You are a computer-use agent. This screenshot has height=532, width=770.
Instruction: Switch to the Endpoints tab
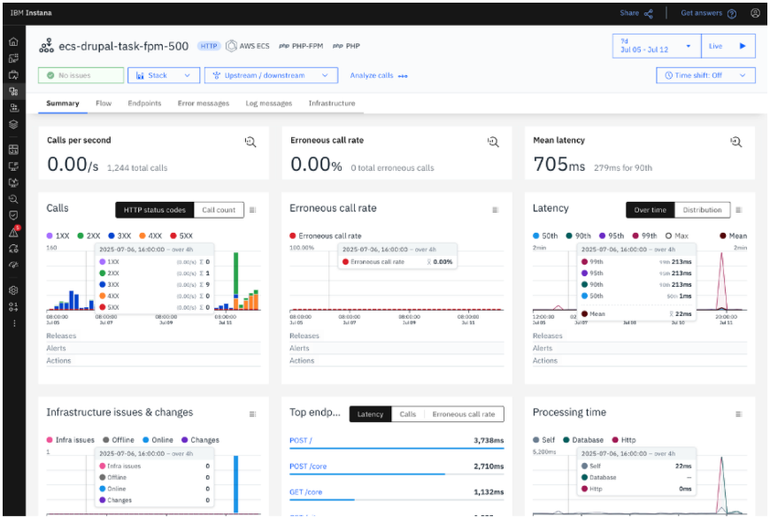144,104
